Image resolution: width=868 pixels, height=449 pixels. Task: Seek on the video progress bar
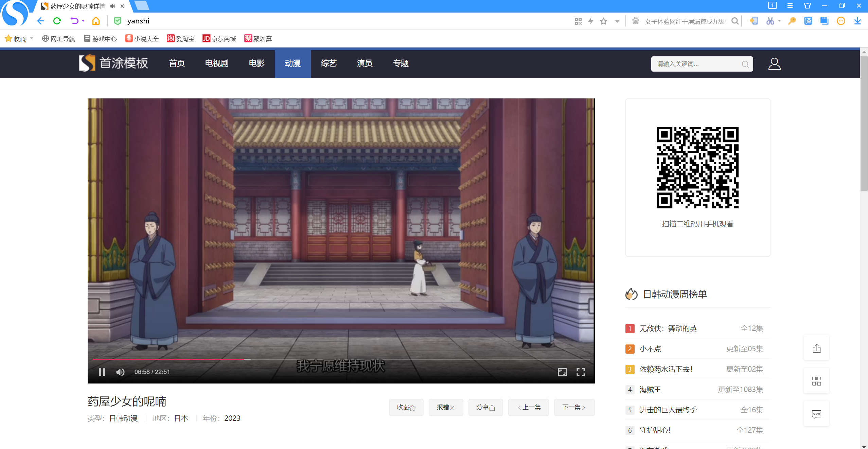coord(340,359)
